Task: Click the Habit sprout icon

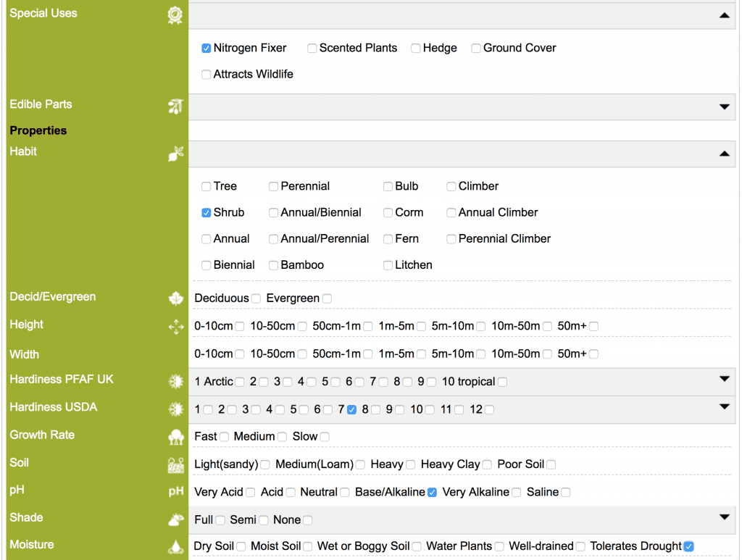Action: click(175, 154)
